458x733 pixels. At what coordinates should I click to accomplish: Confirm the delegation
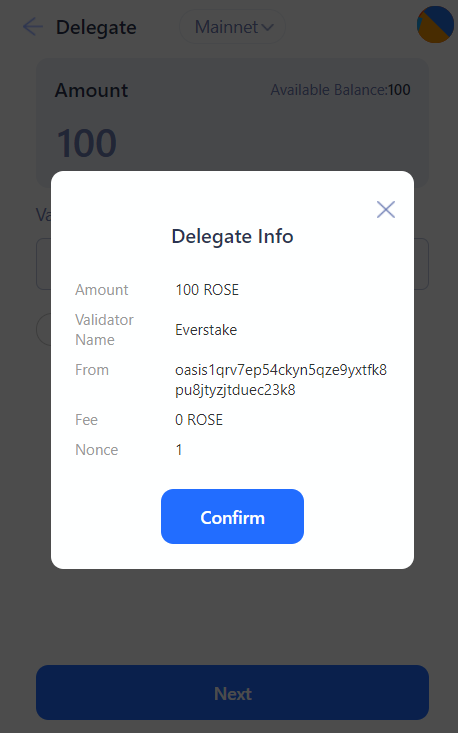pos(232,517)
